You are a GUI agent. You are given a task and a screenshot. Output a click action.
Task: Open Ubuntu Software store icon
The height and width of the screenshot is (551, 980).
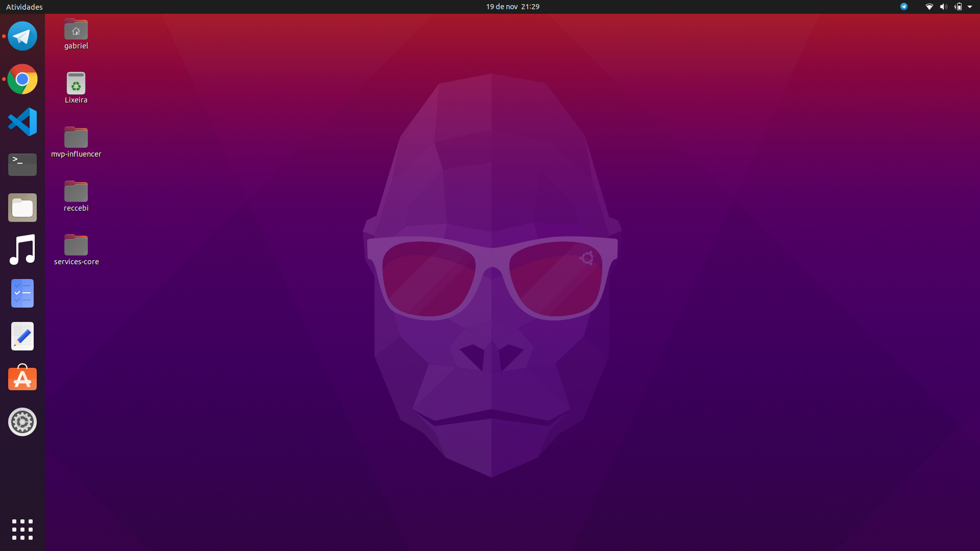tap(22, 379)
